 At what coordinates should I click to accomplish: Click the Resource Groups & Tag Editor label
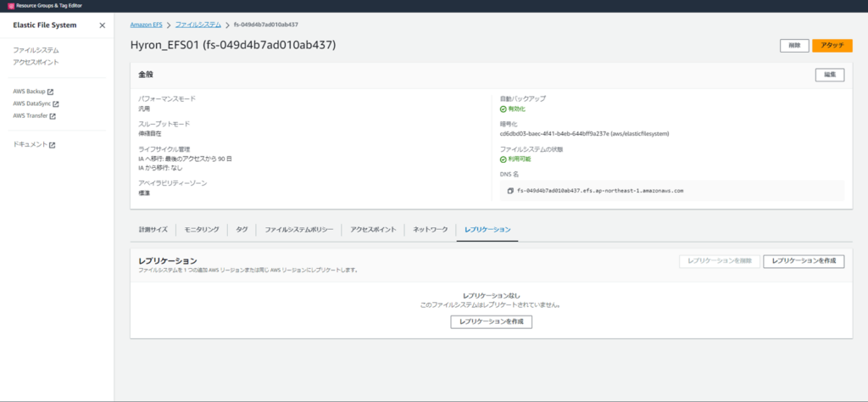click(x=49, y=6)
